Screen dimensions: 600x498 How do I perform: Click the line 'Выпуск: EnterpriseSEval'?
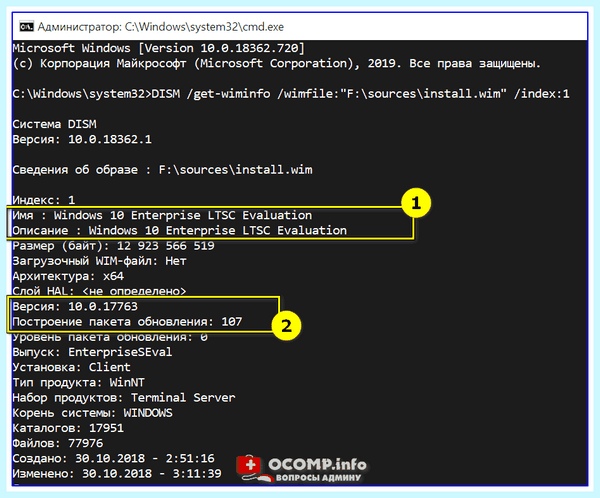pyautogui.click(x=92, y=352)
